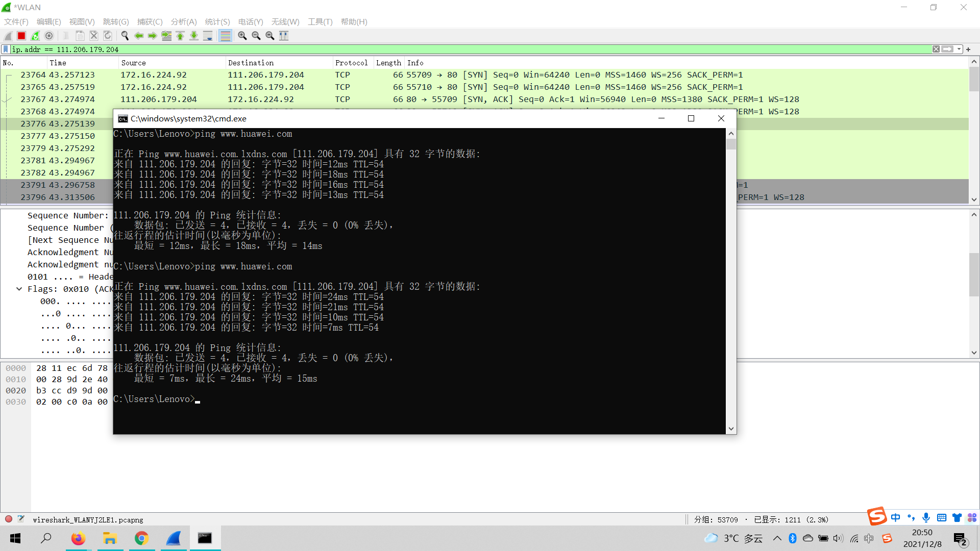Go to the first packet
The height and width of the screenshot is (551, 980).
(180, 36)
